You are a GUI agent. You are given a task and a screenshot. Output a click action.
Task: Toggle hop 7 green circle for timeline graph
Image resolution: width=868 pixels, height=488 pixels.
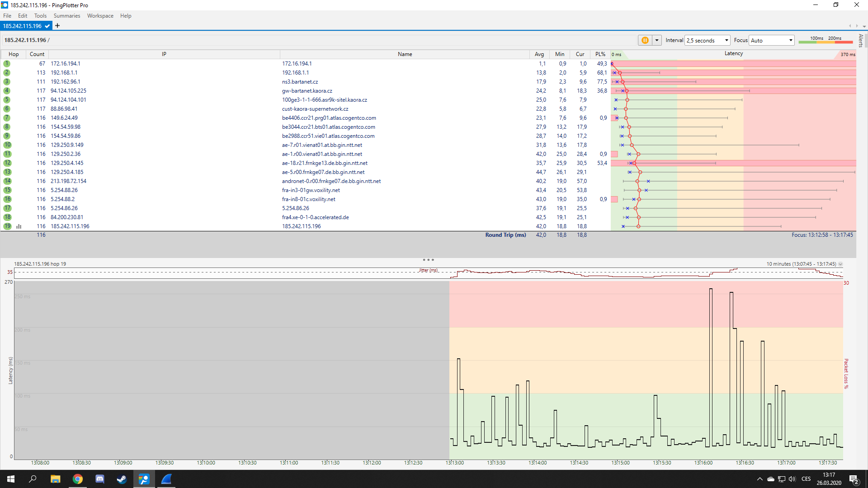(x=7, y=118)
